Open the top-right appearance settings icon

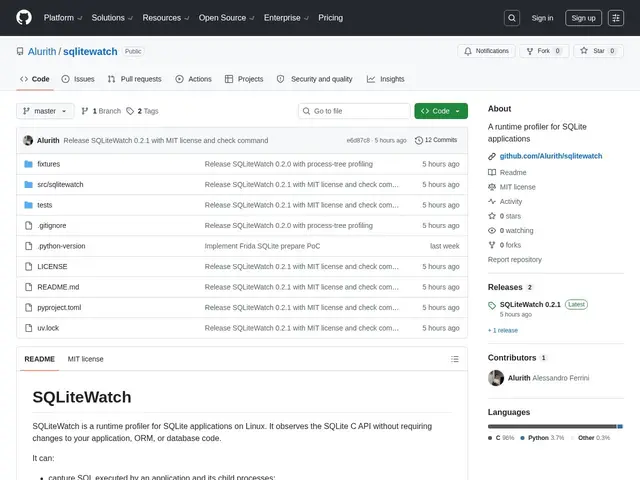click(616, 18)
